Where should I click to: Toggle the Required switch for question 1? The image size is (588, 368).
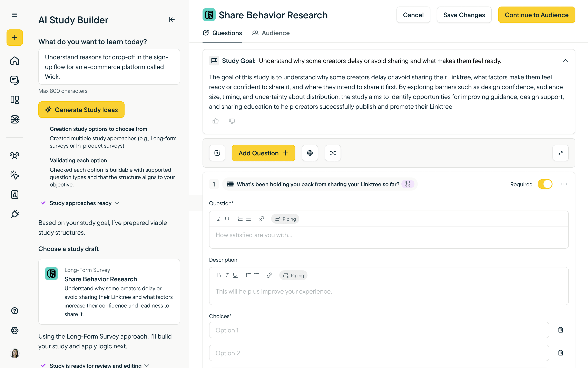click(545, 184)
